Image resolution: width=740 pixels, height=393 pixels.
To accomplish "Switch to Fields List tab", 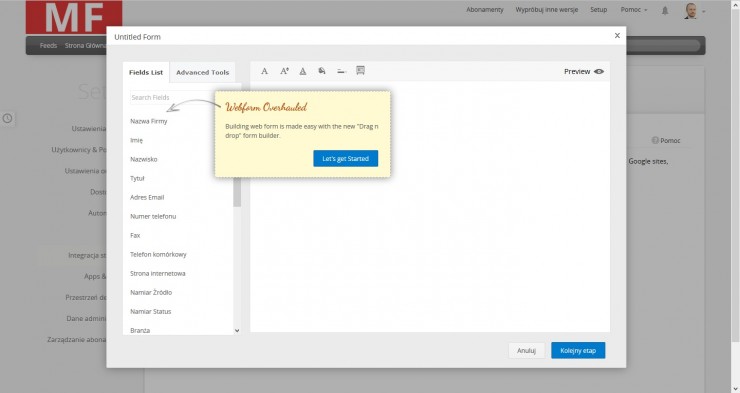I will (146, 72).
